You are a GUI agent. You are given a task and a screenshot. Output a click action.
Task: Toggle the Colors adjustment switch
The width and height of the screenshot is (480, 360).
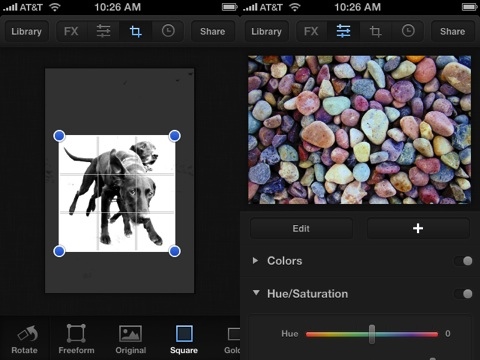coord(464,261)
